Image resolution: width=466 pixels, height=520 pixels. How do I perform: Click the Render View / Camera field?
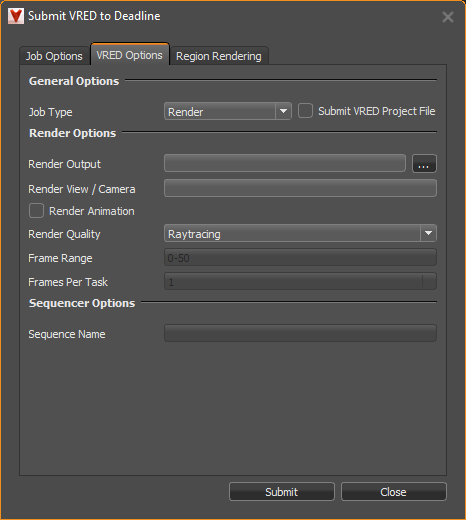coord(300,188)
